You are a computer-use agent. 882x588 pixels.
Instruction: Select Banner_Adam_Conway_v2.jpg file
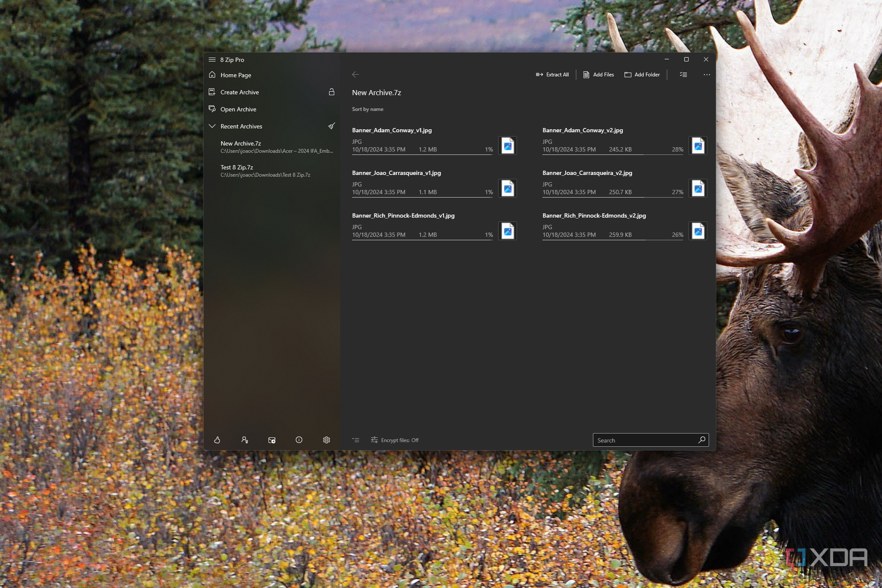(625, 140)
